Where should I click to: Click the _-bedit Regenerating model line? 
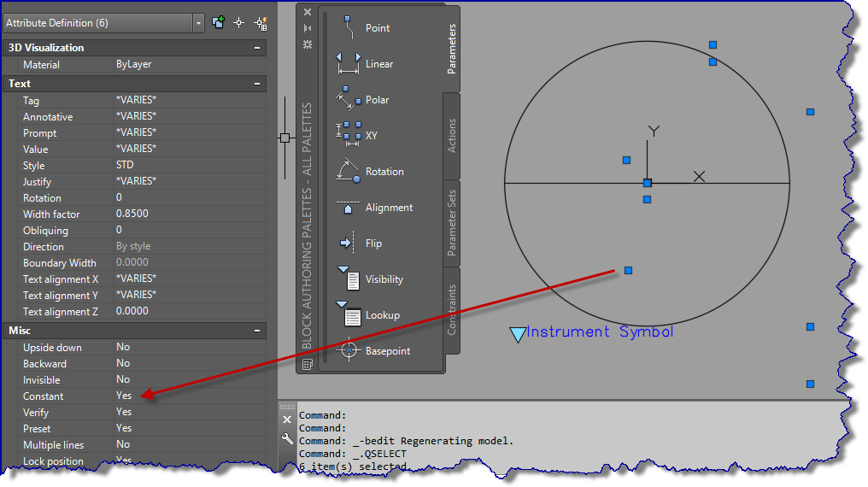(x=433, y=441)
